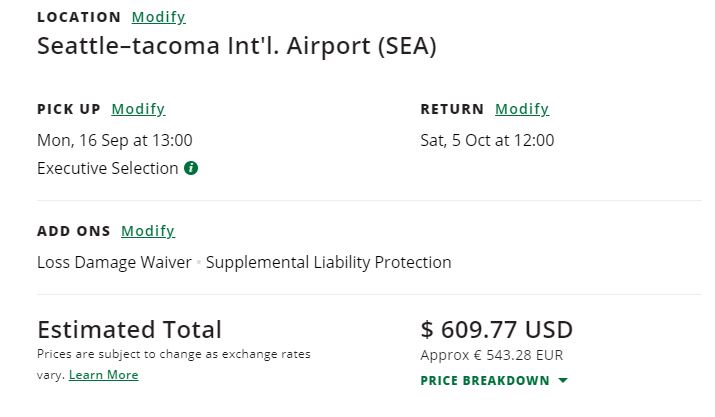715x417 pixels.
Task: Click the approximate EUR price text
Action: click(x=491, y=355)
